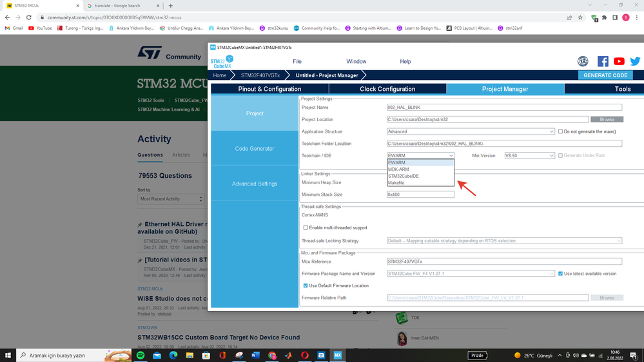644x362 pixels.
Task: Open the Facebook icon in CubeMX
Action: (x=603, y=61)
